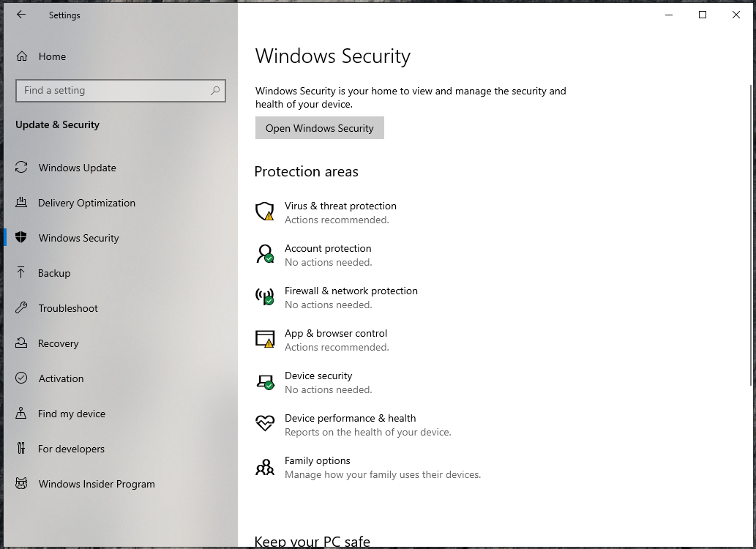The width and height of the screenshot is (756, 549).
Task: Select the Delivery Optimization icon
Action: tap(21, 203)
